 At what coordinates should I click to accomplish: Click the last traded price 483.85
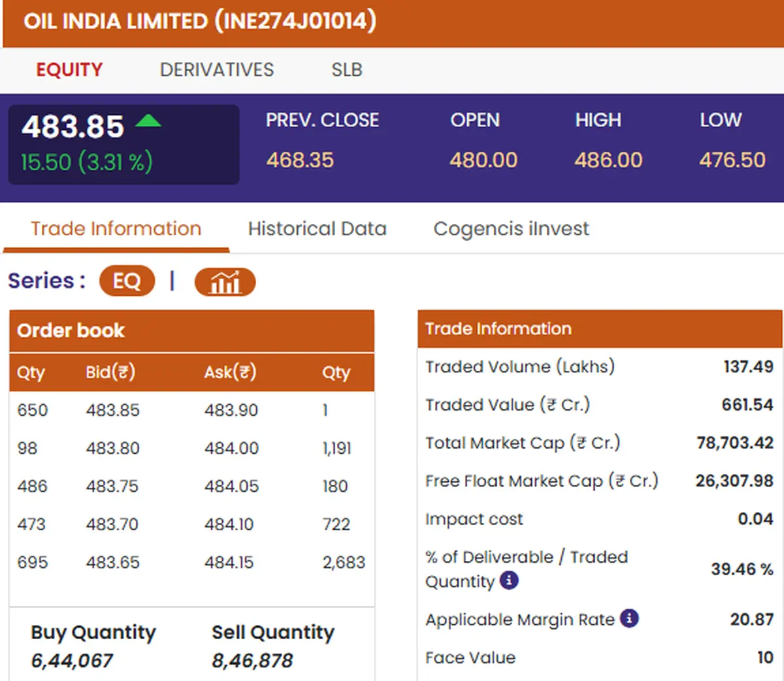[73, 127]
